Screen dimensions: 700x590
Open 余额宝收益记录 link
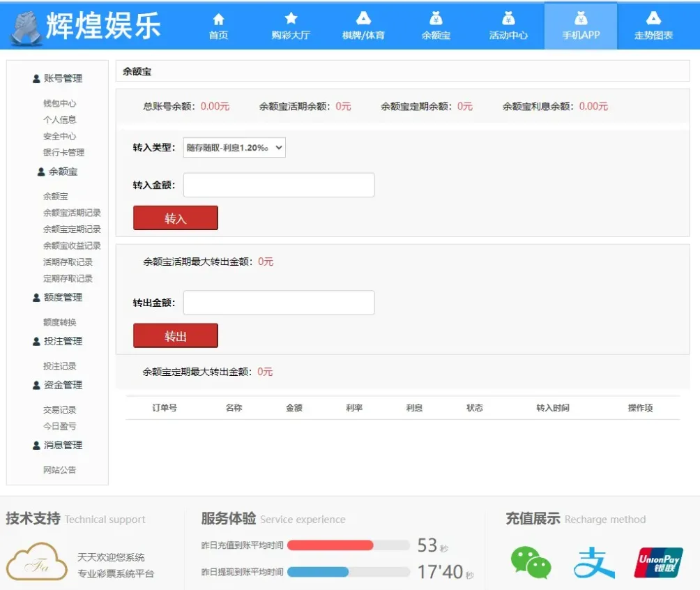click(72, 245)
